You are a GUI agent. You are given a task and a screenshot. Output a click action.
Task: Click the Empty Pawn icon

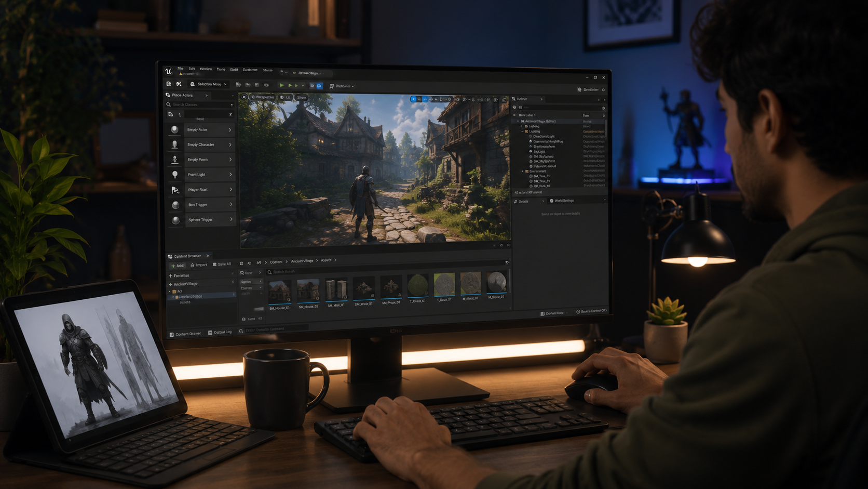tap(175, 160)
